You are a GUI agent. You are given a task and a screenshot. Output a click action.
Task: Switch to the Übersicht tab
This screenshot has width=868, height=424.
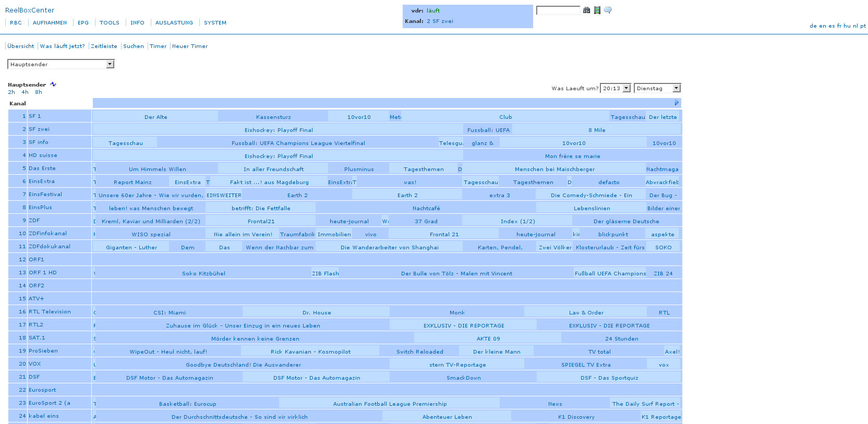pyautogui.click(x=21, y=46)
